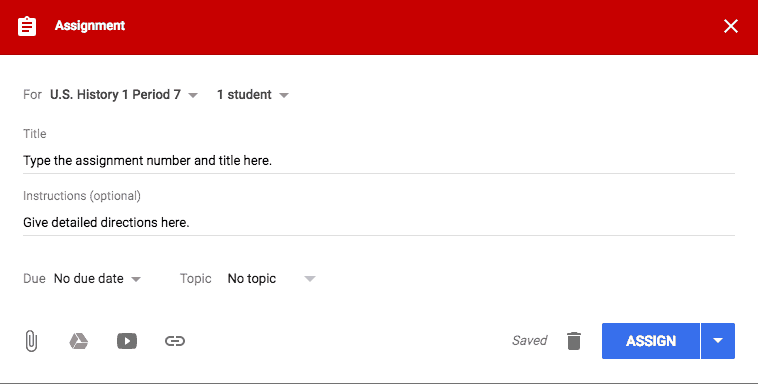Expand the No topic dropdown

(271, 279)
